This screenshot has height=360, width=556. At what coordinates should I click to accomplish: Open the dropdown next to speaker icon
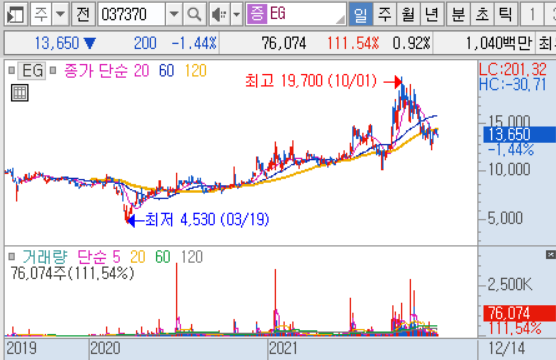point(237,15)
